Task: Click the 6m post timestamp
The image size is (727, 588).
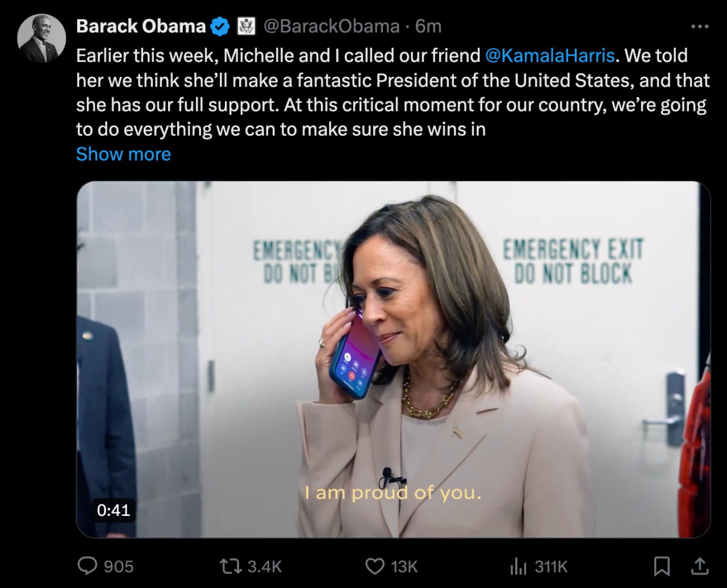Action: tap(429, 26)
